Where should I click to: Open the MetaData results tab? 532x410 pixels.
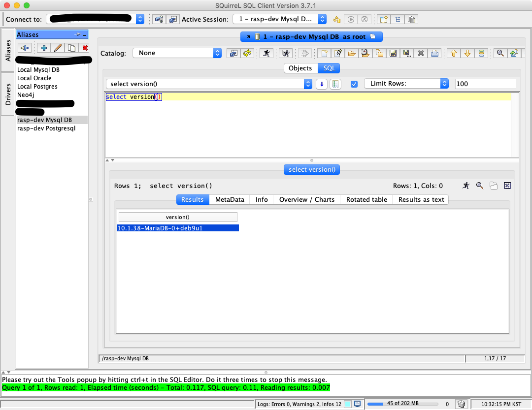pyautogui.click(x=230, y=199)
